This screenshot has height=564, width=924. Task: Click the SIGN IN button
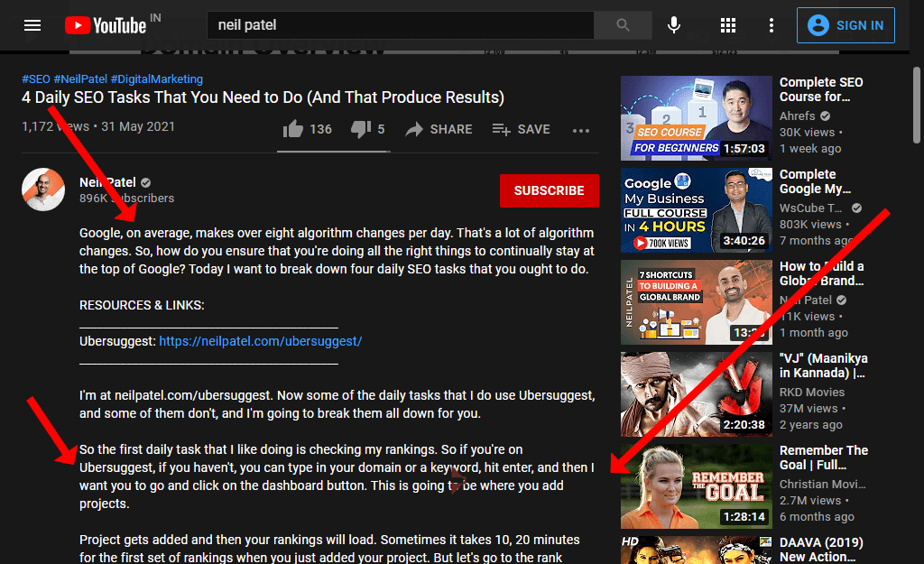845,25
